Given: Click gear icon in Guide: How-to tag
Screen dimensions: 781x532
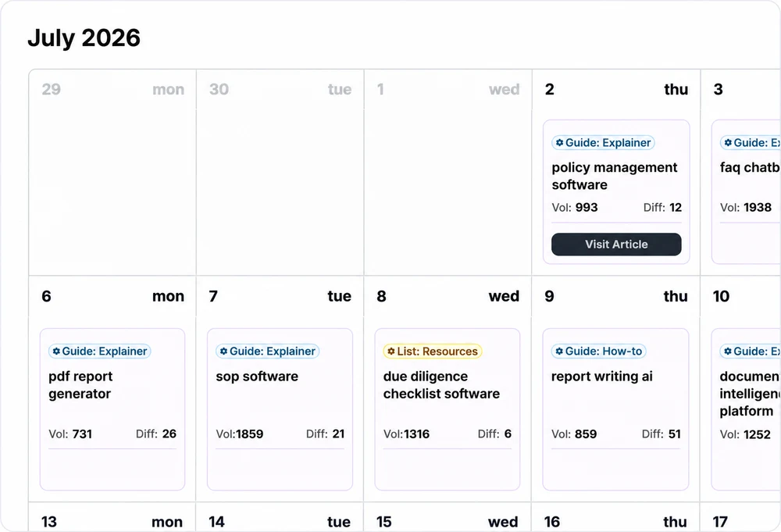Looking at the screenshot, I should tap(559, 352).
